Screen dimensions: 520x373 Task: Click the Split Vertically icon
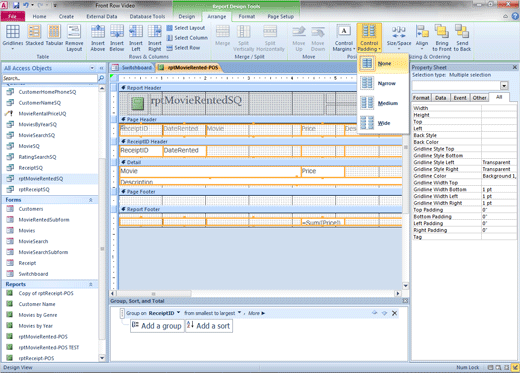pos(243,38)
